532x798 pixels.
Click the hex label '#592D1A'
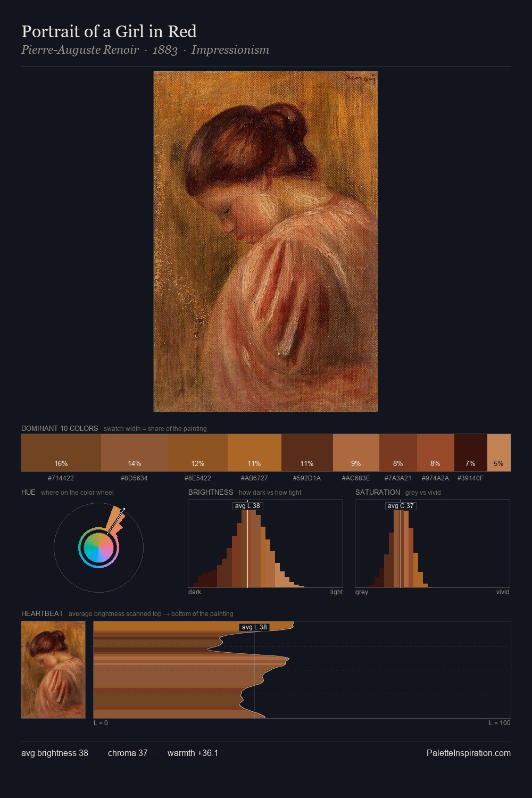tap(307, 478)
